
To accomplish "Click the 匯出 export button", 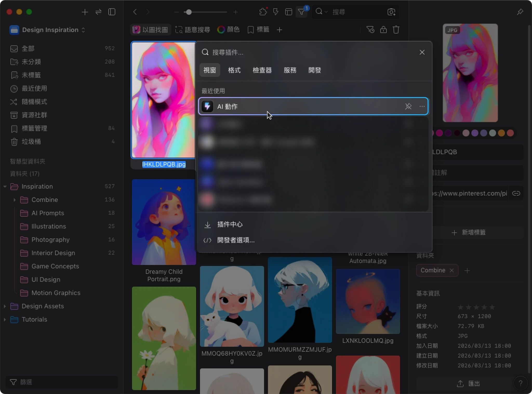I will click(469, 383).
